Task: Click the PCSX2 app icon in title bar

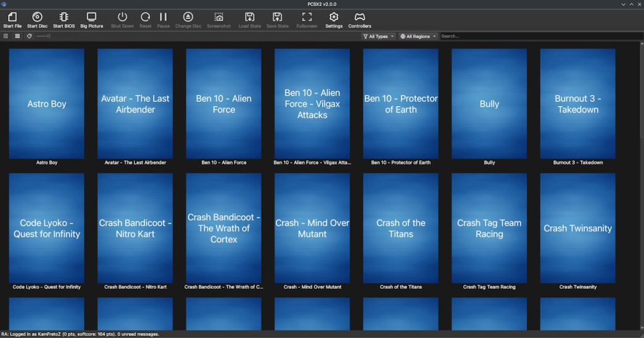Action: [4, 4]
